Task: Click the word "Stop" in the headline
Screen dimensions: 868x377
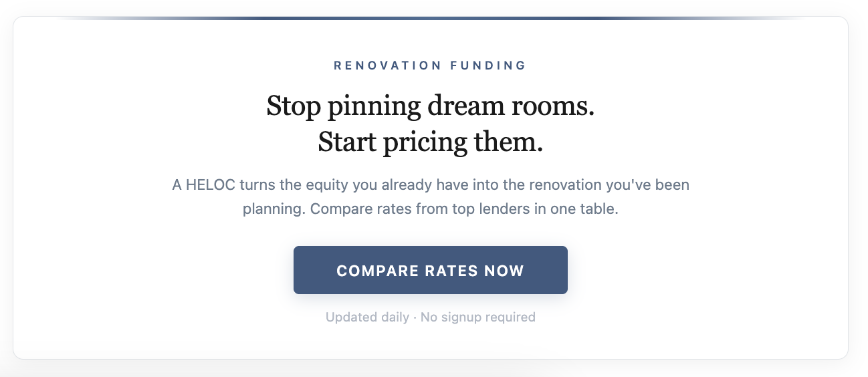Action: pyautogui.click(x=292, y=106)
